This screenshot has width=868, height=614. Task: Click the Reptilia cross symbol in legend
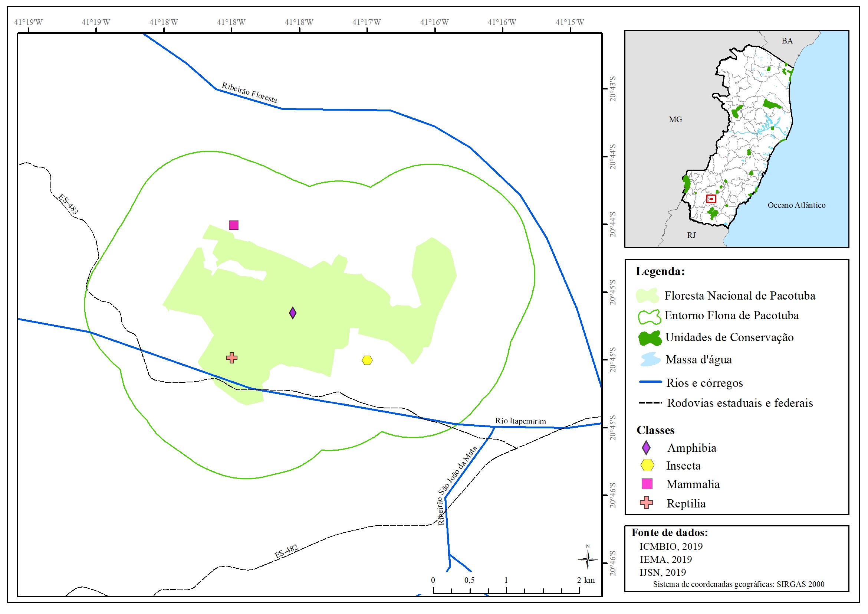pyautogui.click(x=646, y=503)
